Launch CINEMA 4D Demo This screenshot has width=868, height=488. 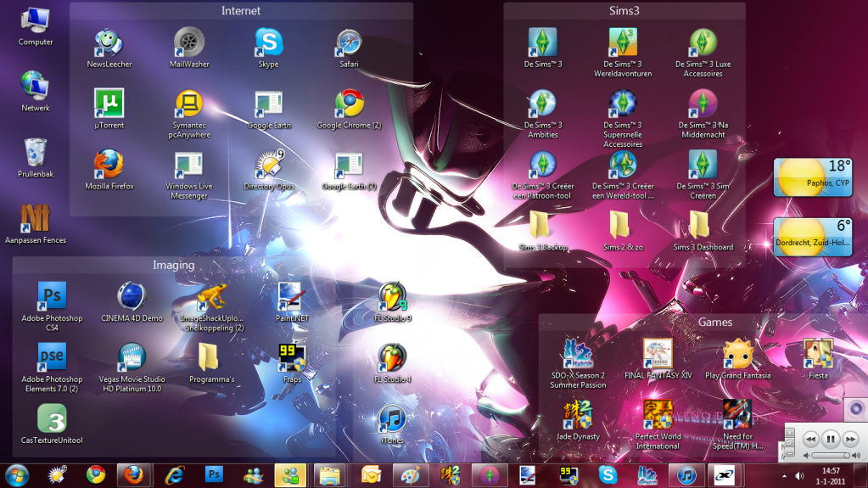[x=132, y=302]
